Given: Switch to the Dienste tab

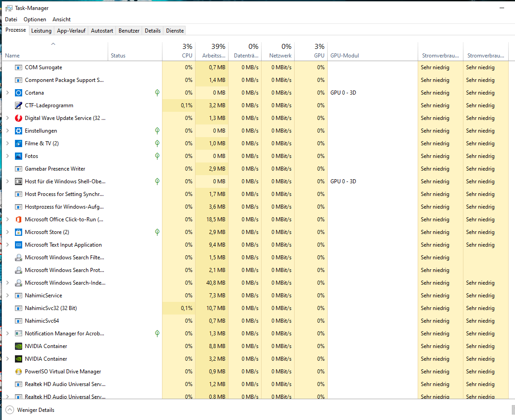Looking at the screenshot, I should [x=175, y=30].
